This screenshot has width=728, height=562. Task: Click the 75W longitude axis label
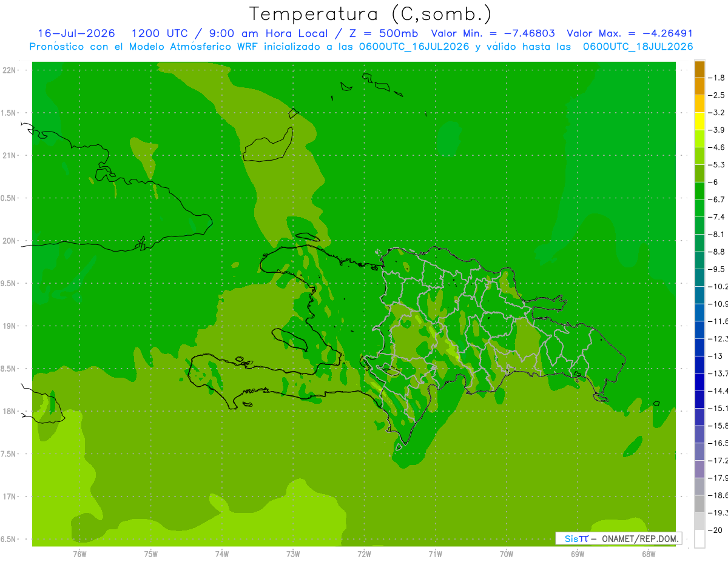pyautogui.click(x=151, y=554)
